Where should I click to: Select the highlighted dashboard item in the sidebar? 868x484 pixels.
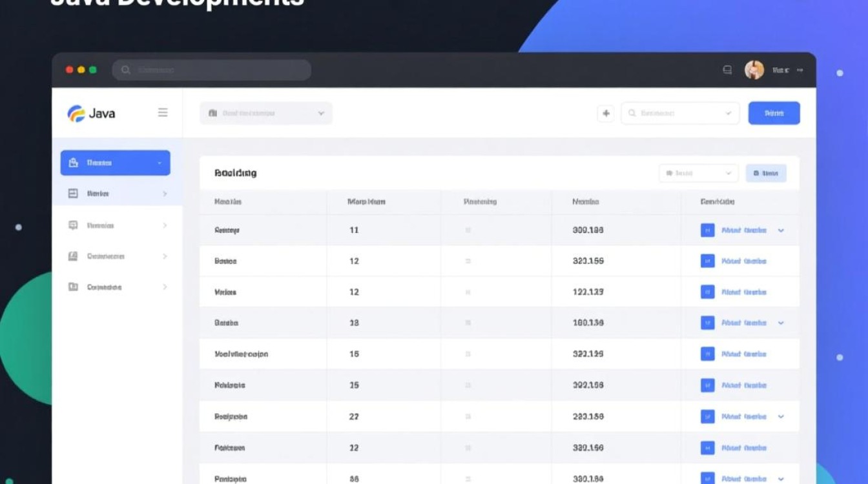click(x=114, y=163)
